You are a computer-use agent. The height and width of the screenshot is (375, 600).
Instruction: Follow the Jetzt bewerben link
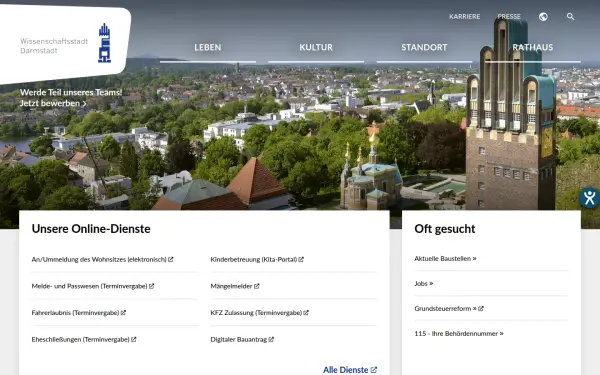(x=53, y=103)
